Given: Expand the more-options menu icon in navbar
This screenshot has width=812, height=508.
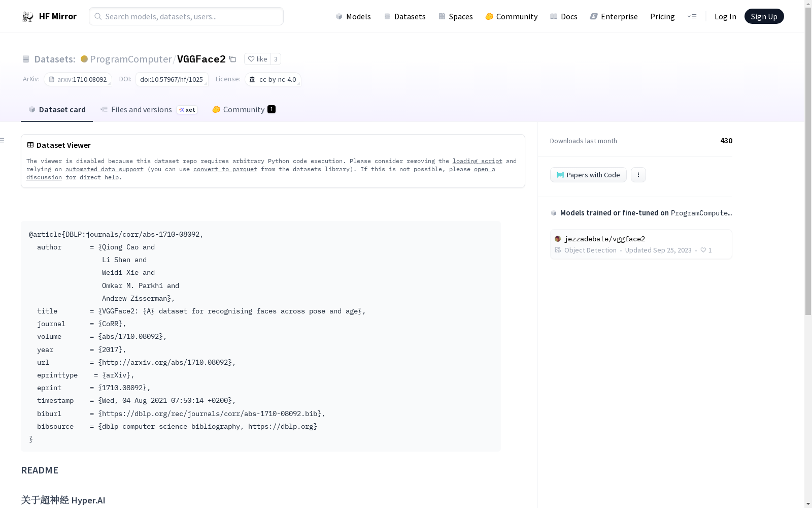Looking at the screenshot, I should click(x=692, y=16).
